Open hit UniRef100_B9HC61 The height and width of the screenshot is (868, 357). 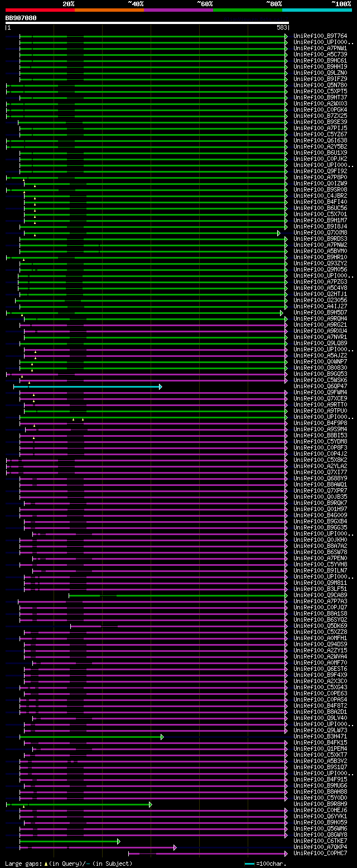click(x=320, y=61)
